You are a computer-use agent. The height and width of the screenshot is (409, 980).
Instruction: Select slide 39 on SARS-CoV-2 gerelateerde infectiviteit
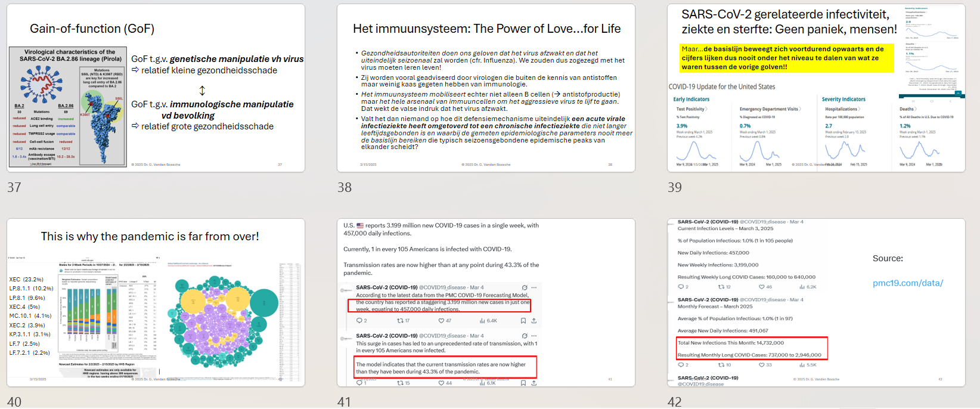tap(816, 88)
